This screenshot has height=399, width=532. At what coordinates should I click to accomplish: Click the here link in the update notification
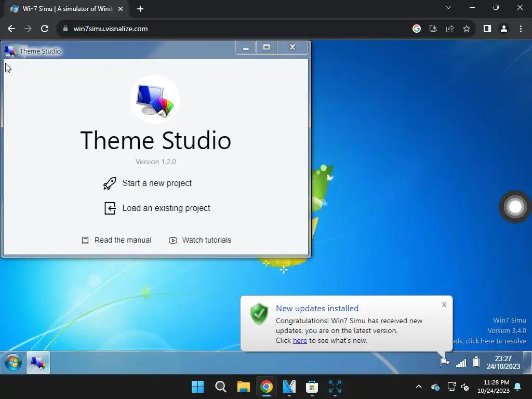pos(300,341)
